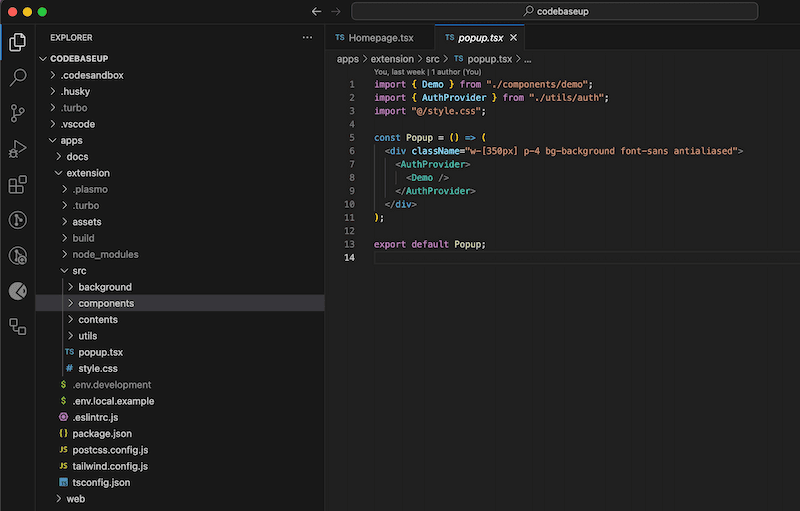Image resolution: width=800 pixels, height=511 pixels.
Task: Click the "@/style.css" string on line 3
Action: tap(446, 111)
